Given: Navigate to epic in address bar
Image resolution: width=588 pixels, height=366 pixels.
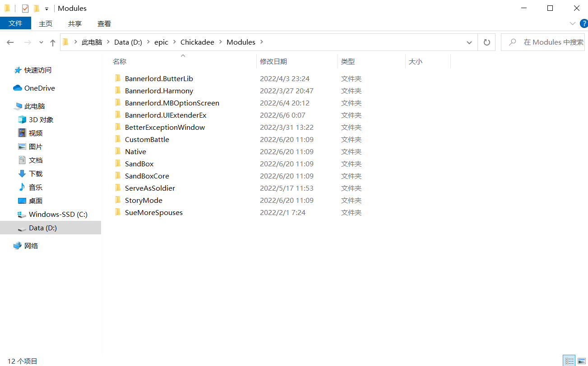Looking at the screenshot, I should 161,42.
